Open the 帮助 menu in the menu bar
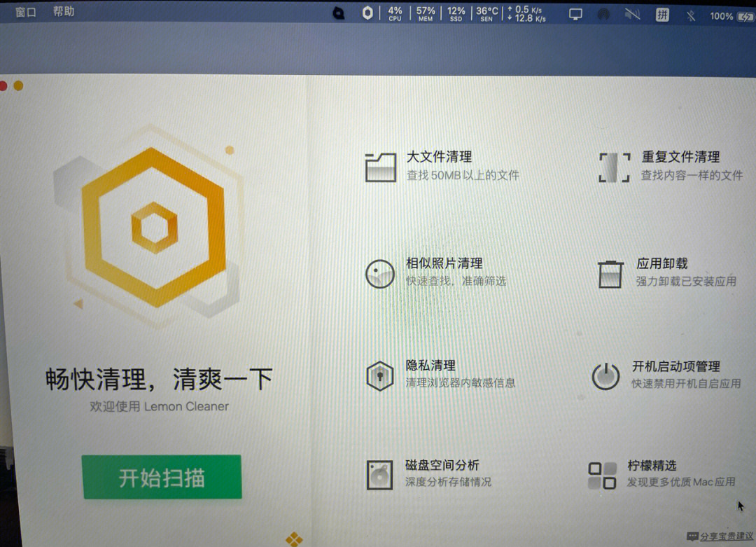The height and width of the screenshot is (547, 756). pyautogui.click(x=64, y=12)
